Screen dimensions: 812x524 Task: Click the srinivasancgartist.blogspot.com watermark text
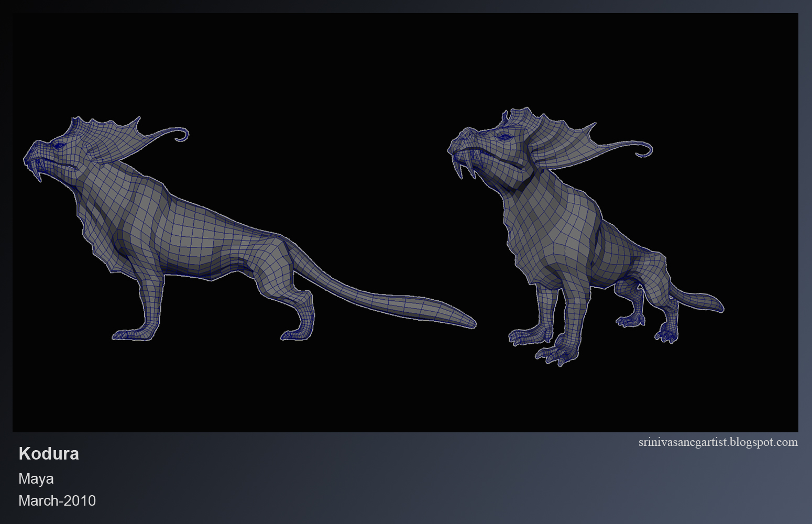click(x=718, y=442)
